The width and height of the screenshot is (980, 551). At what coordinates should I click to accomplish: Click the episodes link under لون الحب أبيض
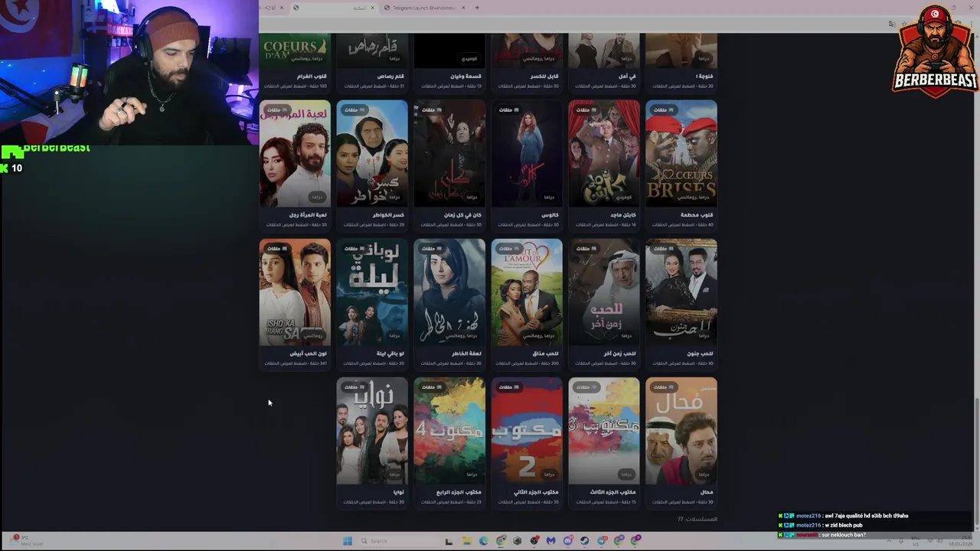pos(296,364)
